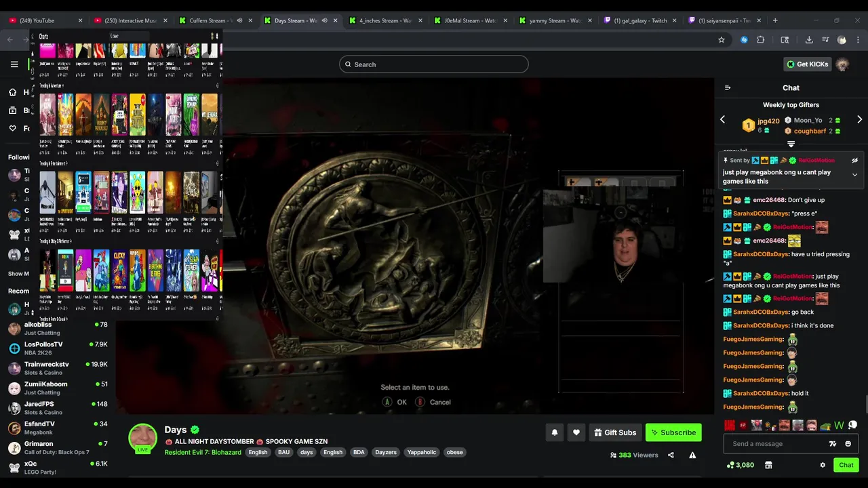Hide the pinned chat message
This screenshot has height=488, width=868.
click(x=854, y=161)
